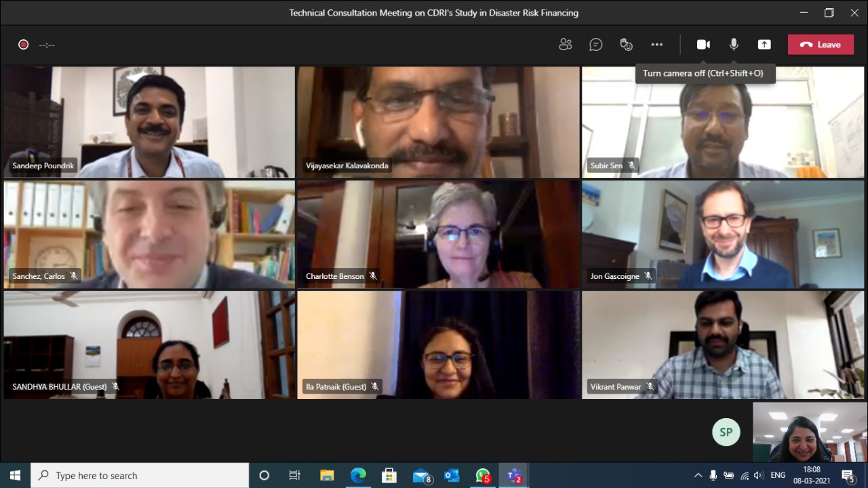
Task: Open the Mail app on taskbar
Action: tap(421, 475)
